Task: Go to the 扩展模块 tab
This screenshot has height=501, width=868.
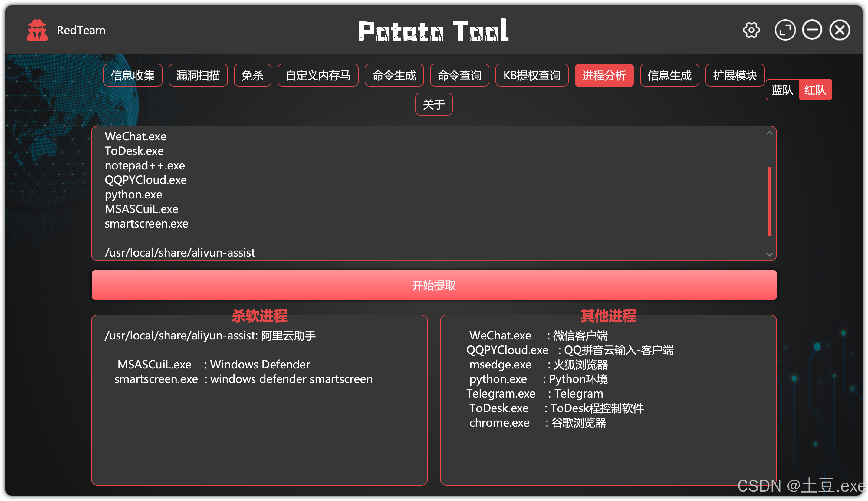Action: pos(735,75)
